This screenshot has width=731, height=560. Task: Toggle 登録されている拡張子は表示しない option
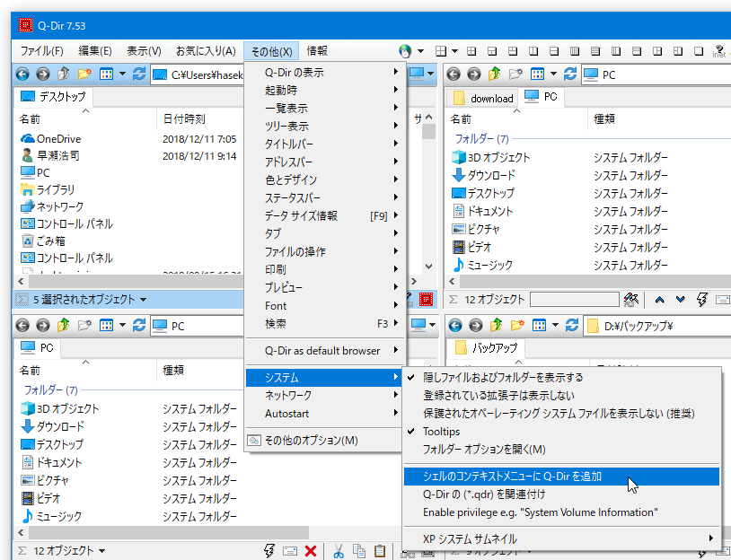pyautogui.click(x=561, y=396)
